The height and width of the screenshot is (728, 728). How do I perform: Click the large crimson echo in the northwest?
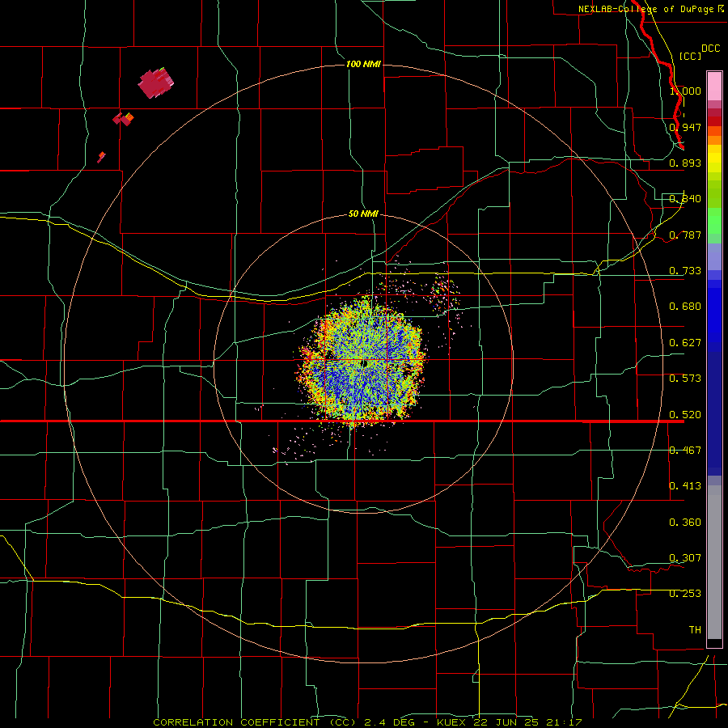click(155, 83)
